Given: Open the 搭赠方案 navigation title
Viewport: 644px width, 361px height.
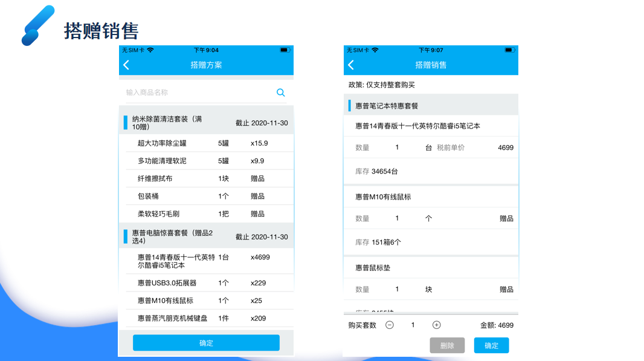Looking at the screenshot, I should tap(206, 65).
